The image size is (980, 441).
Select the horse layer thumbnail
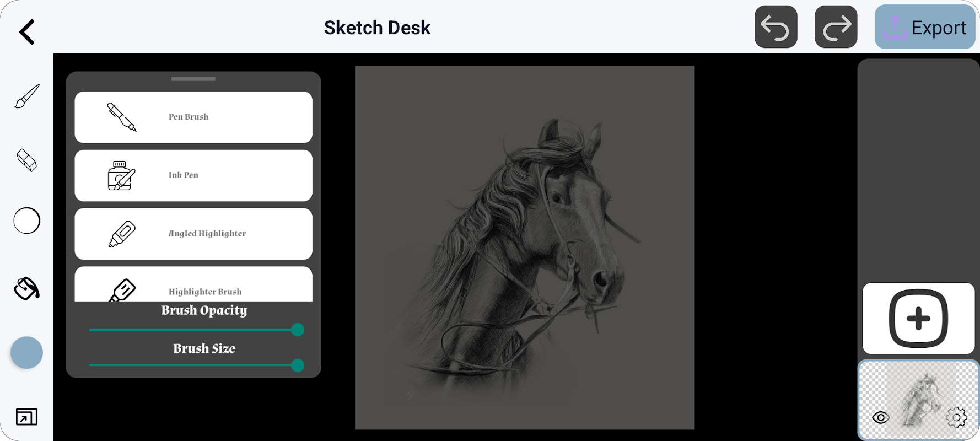[918, 400]
